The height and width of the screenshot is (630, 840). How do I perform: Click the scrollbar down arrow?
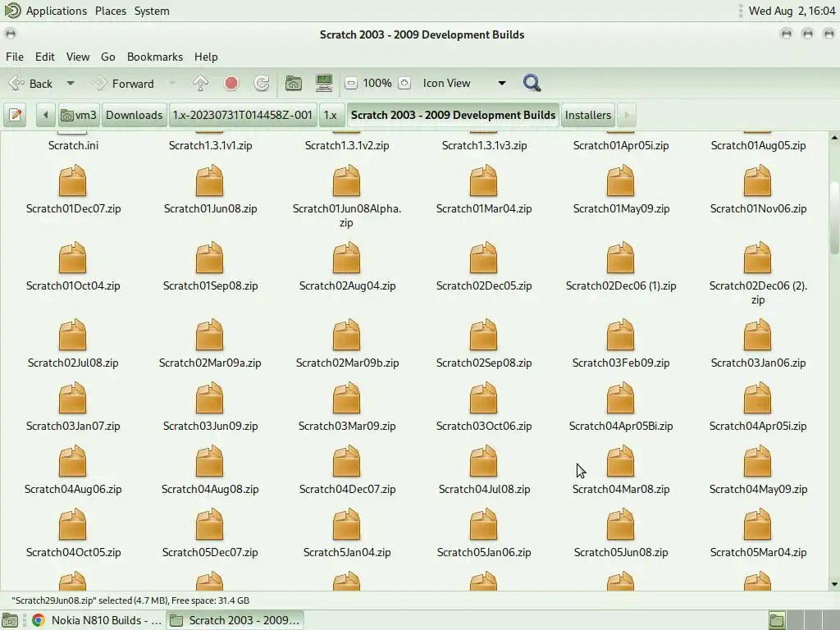click(834, 584)
